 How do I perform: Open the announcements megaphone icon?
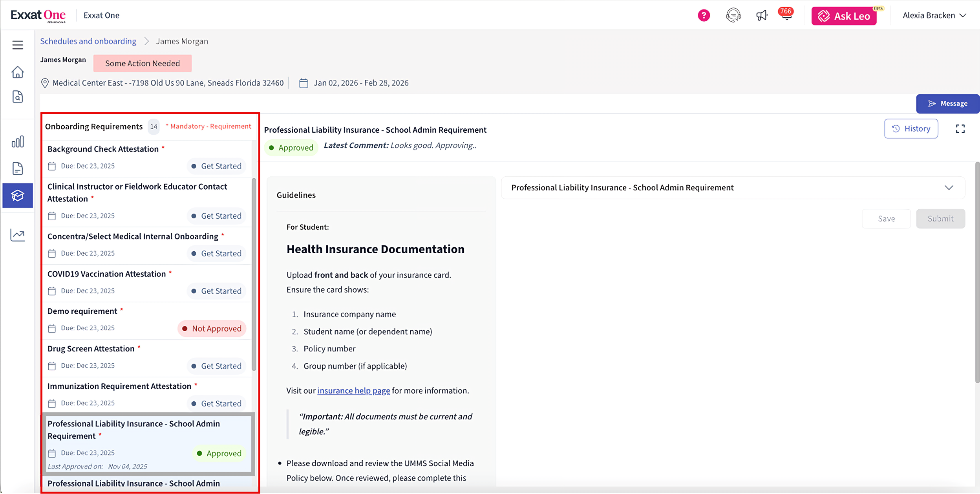click(x=761, y=16)
